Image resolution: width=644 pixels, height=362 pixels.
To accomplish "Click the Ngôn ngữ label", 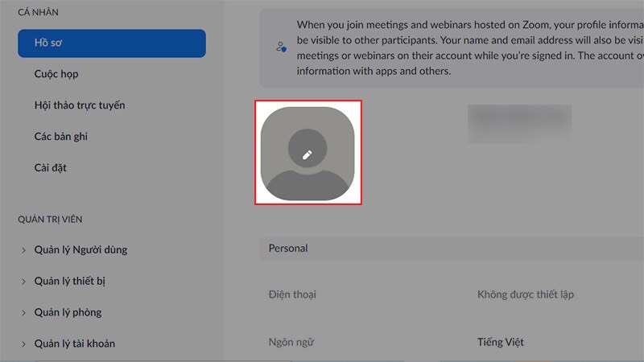I will (291, 343).
